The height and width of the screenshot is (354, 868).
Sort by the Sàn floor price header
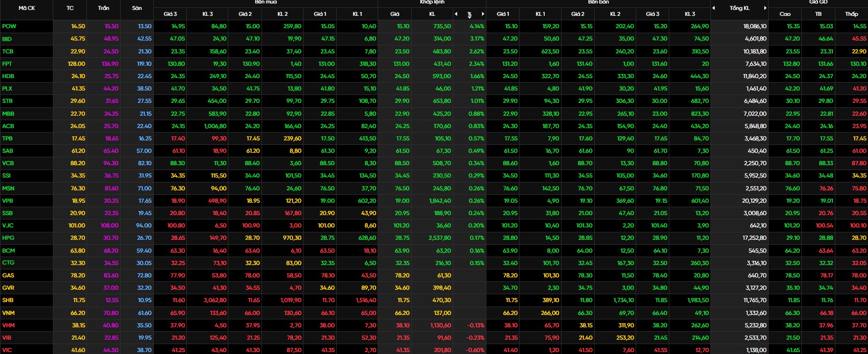(x=137, y=8)
